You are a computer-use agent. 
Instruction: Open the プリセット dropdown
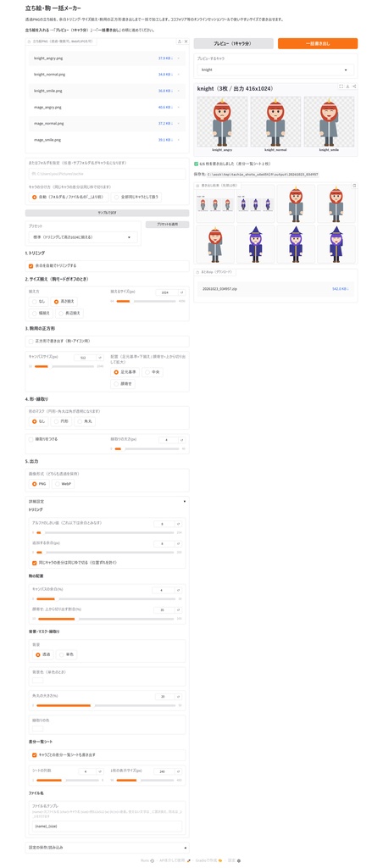[x=83, y=237]
